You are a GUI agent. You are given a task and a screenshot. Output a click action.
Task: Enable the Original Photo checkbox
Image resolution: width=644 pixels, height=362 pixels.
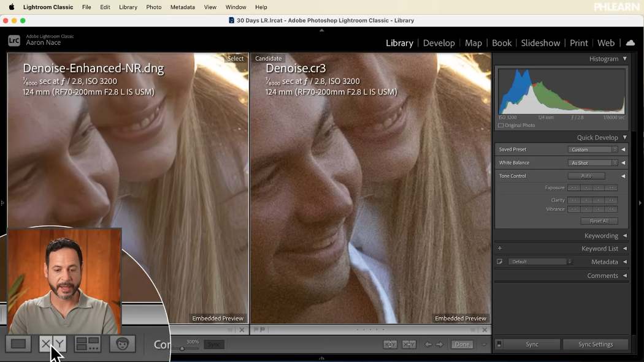point(500,126)
